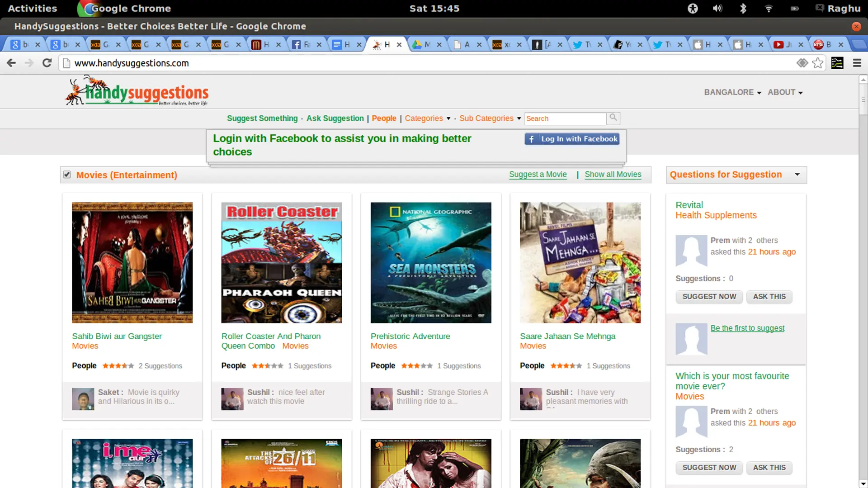Open the accessibility menu in top bar
This screenshot has width=868, height=488.
[693, 8]
